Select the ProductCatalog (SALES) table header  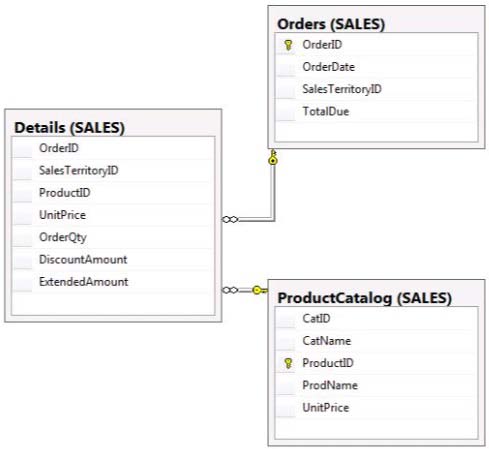click(x=364, y=298)
